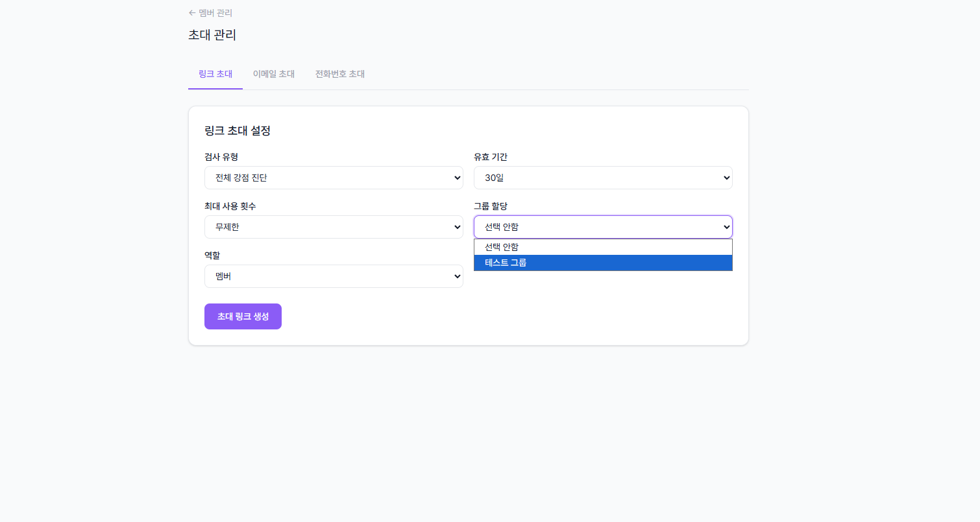The image size is (980, 522).
Task: Open the 검사 유형 dropdown
Action: [x=334, y=177]
